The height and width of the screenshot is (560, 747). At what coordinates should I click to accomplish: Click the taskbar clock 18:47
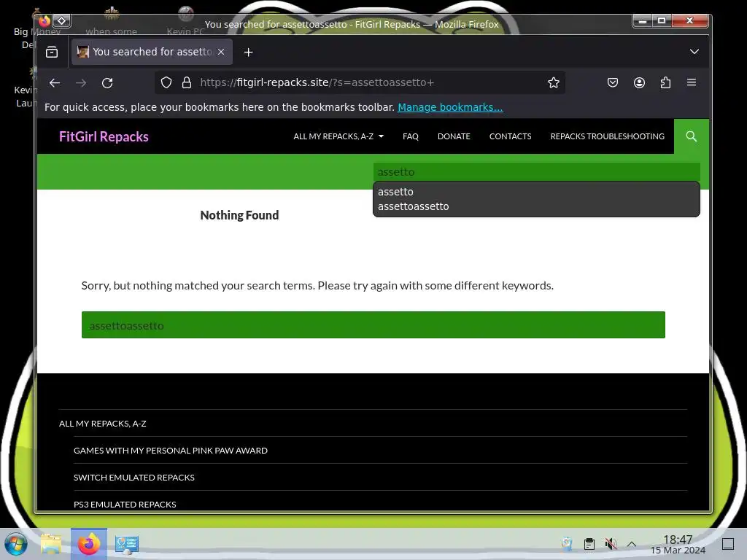[x=678, y=544]
